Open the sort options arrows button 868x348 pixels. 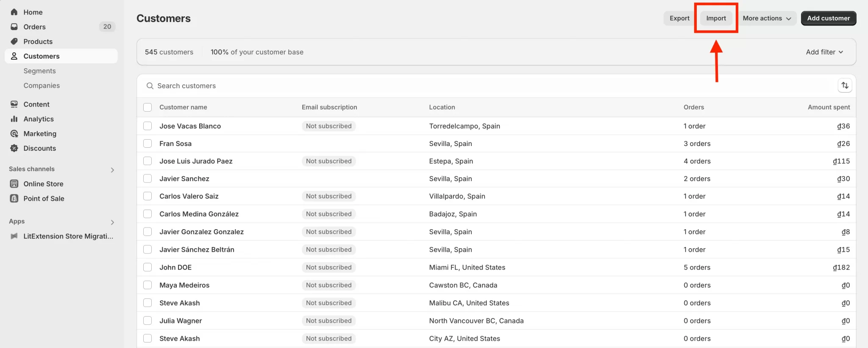click(845, 85)
